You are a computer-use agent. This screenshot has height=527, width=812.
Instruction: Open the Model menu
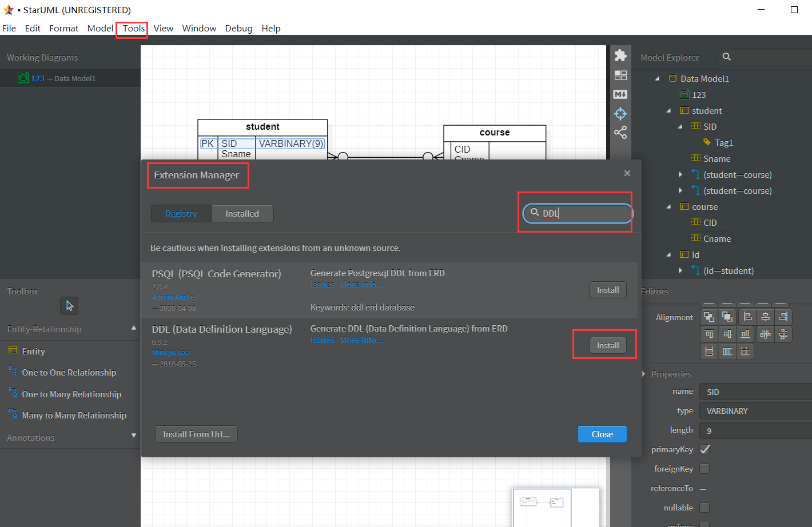click(100, 28)
